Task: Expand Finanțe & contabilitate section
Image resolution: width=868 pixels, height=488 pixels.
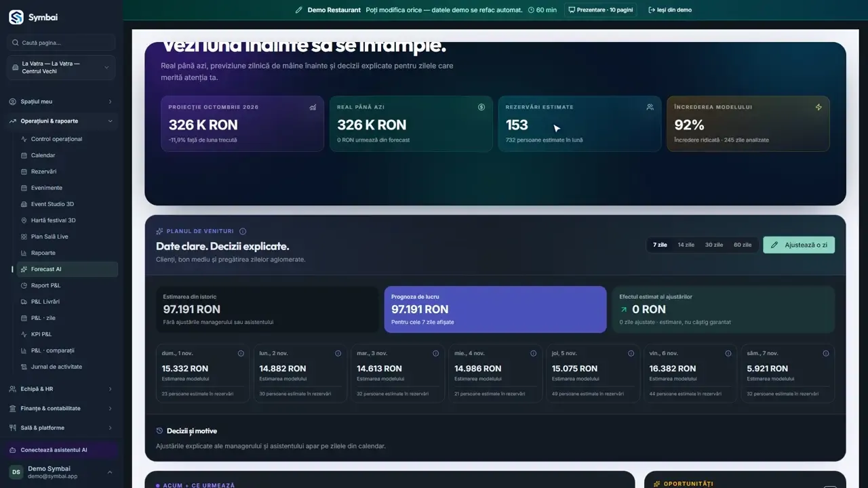Action: pyautogui.click(x=61, y=409)
